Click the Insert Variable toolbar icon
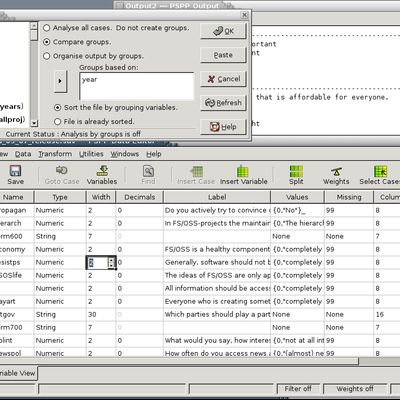 click(x=243, y=175)
